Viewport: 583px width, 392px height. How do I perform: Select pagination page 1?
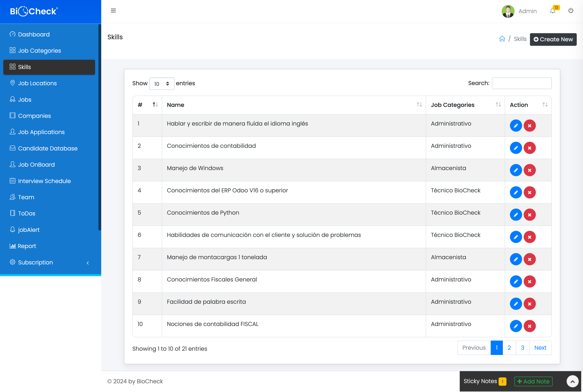(x=497, y=348)
